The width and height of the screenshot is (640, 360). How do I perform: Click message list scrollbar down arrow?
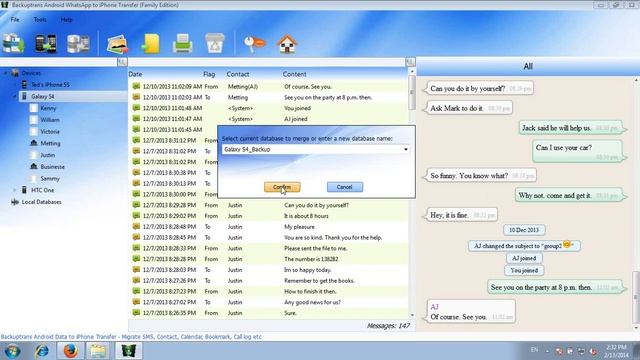click(412, 315)
